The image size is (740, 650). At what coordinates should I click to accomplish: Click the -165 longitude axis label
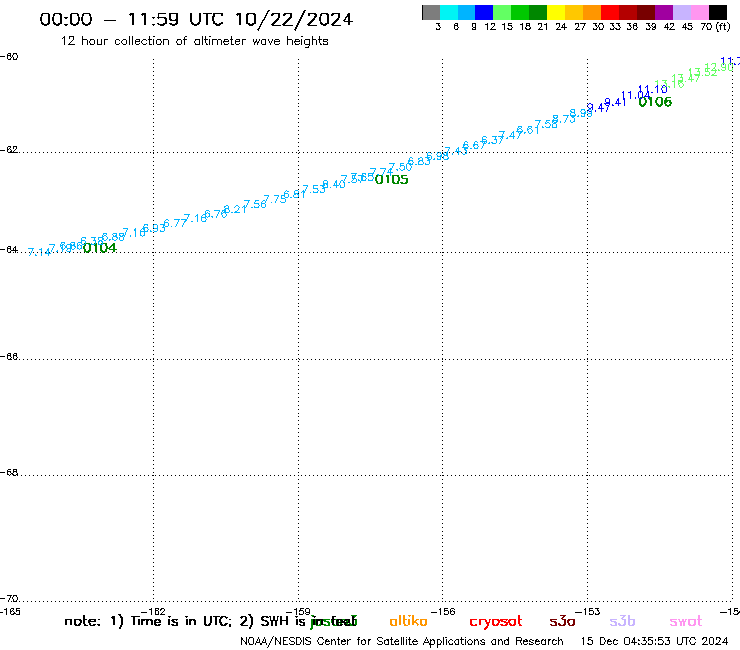(10, 612)
